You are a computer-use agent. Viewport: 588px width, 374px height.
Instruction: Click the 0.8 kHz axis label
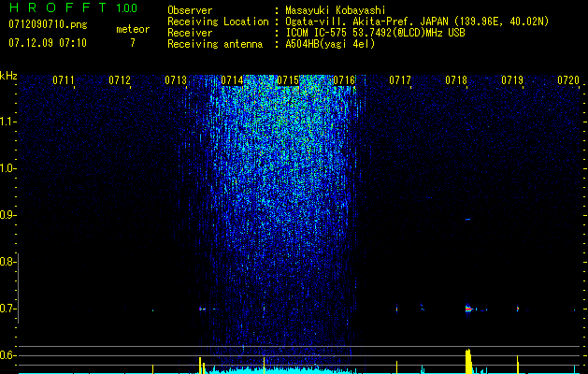7,262
